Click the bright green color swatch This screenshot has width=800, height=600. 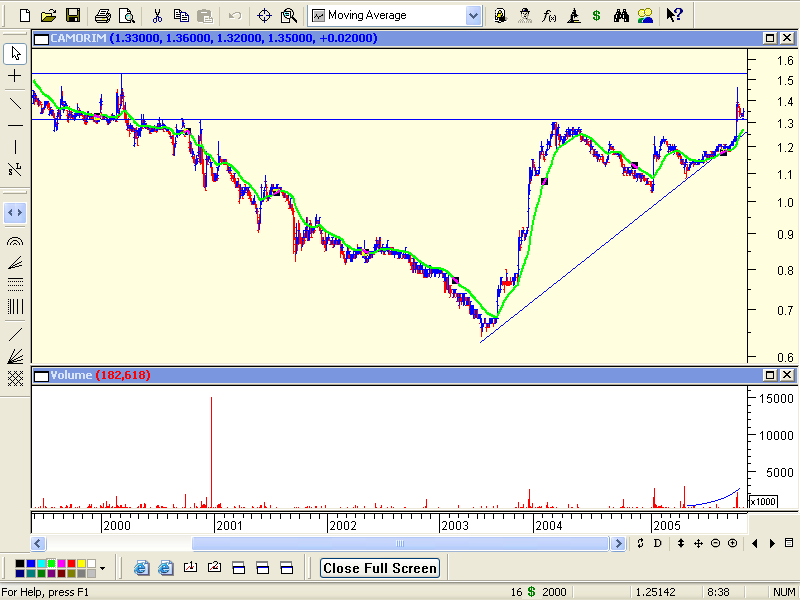51,563
